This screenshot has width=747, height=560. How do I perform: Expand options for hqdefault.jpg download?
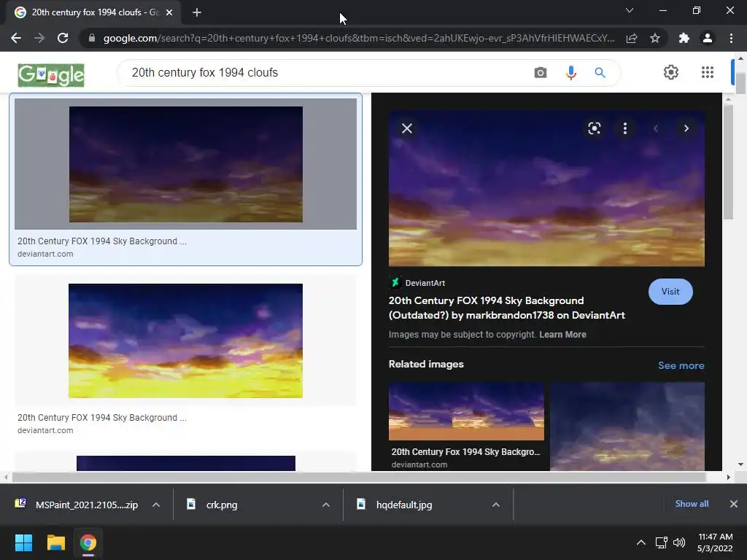[496, 505]
